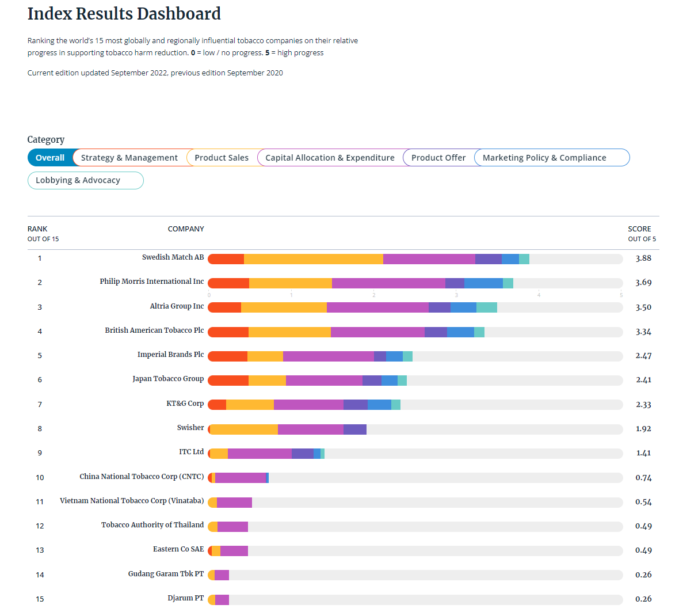Click the SCORE column header
Screen dimensions: 683x616
pos(640,229)
